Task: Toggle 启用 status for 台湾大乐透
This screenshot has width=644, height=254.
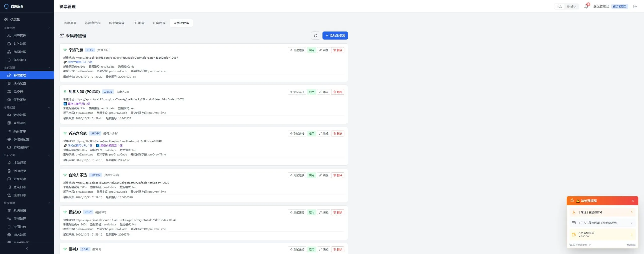Action: click(312, 175)
